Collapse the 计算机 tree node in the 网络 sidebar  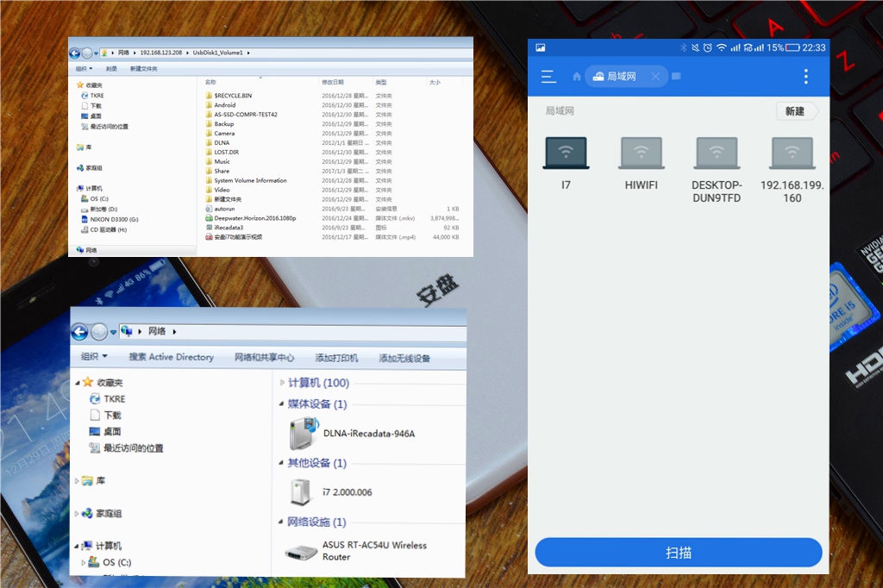point(77,546)
